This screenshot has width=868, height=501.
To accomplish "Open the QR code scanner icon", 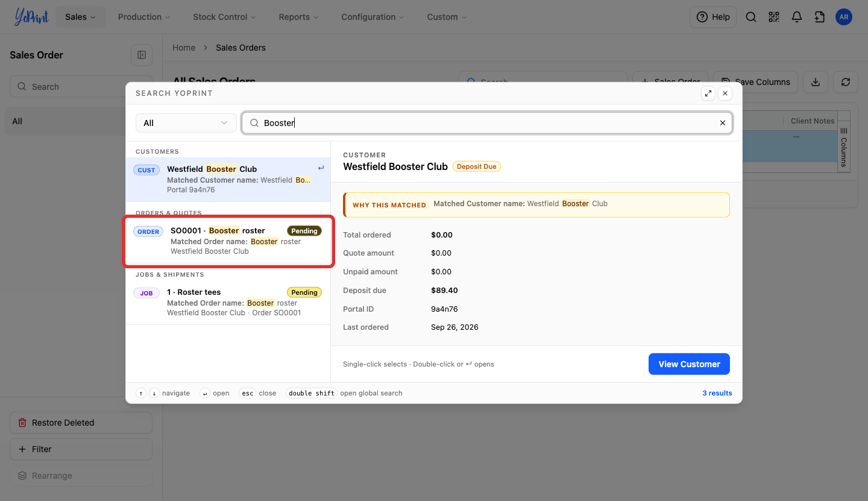I will tap(774, 17).
